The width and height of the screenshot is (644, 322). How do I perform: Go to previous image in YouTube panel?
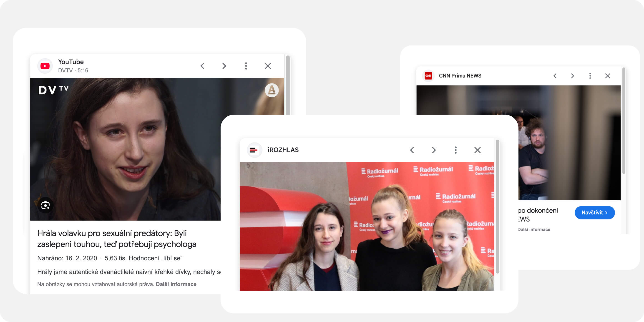(x=202, y=66)
